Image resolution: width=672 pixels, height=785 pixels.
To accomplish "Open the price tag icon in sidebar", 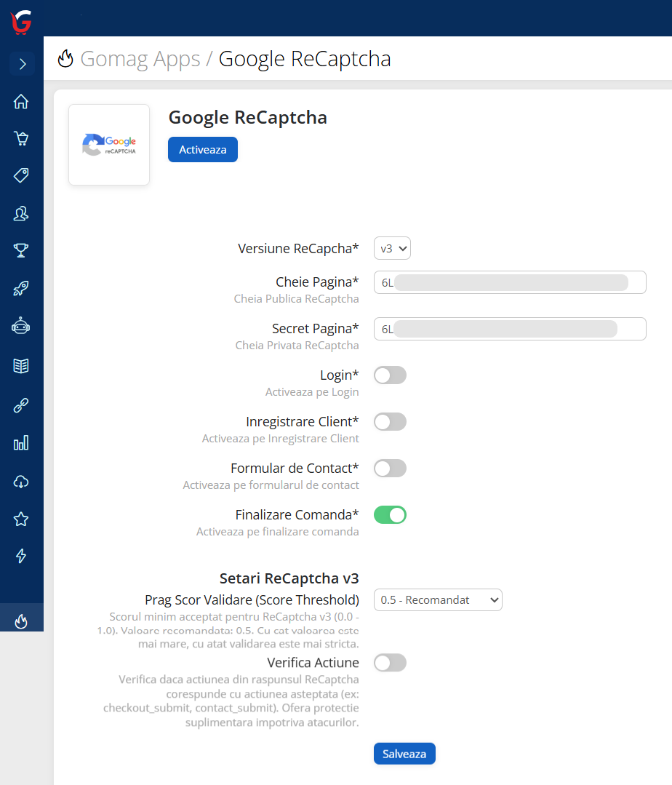I will tap(21, 175).
